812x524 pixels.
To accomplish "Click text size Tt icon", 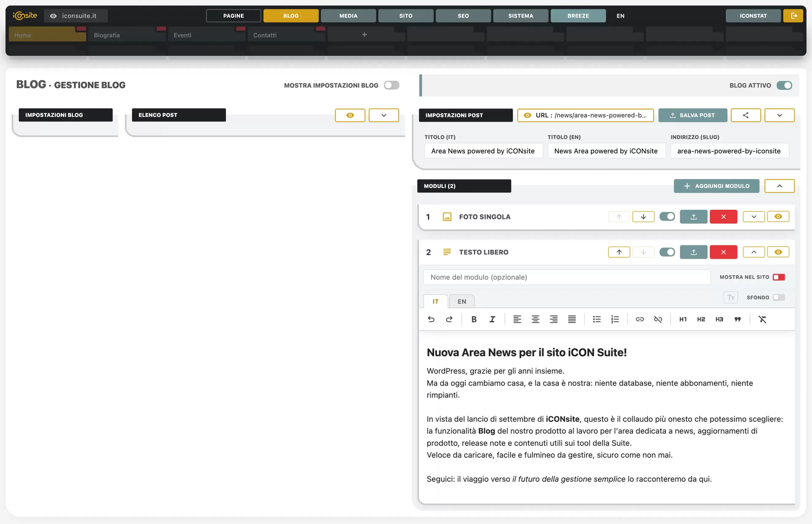I will [731, 297].
